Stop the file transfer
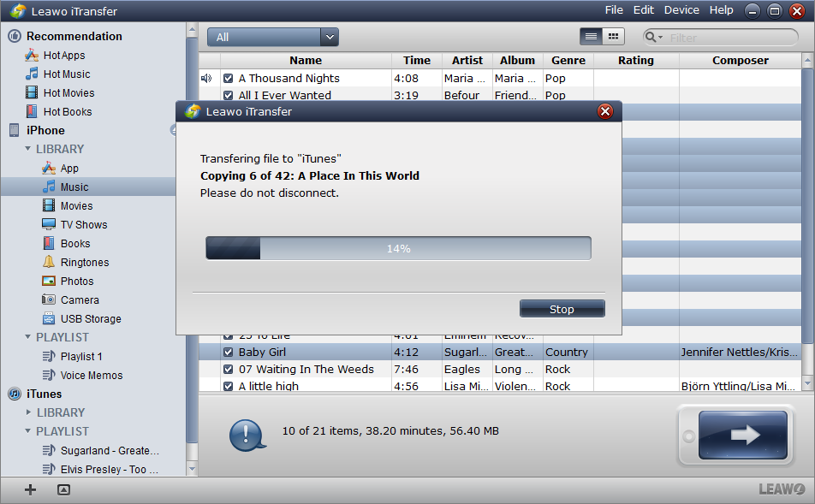This screenshot has height=504, width=815. 562,309
